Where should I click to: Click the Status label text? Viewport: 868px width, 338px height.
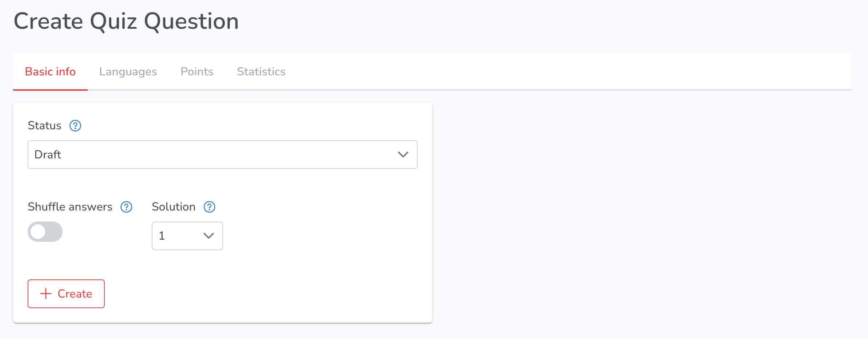point(44,126)
